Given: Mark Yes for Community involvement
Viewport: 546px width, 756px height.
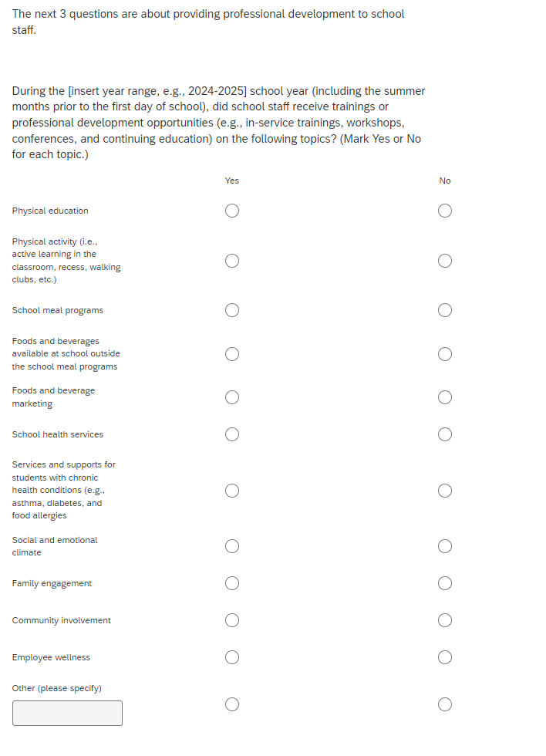Looking at the screenshot, I should click(x=232, y=620).
